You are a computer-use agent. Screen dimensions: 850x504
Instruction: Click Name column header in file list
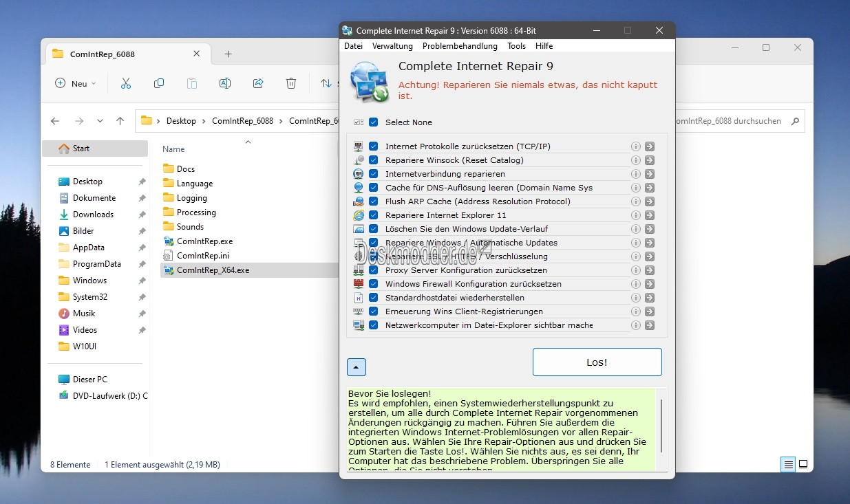173,149
